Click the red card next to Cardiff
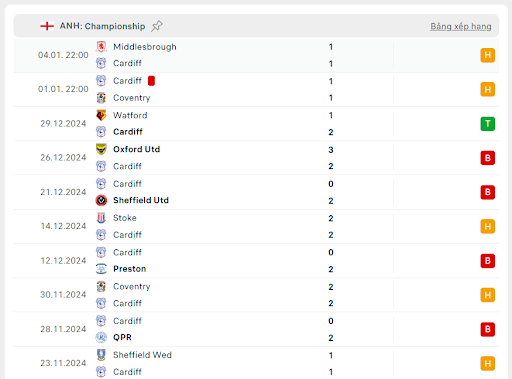 click(151, 81)
